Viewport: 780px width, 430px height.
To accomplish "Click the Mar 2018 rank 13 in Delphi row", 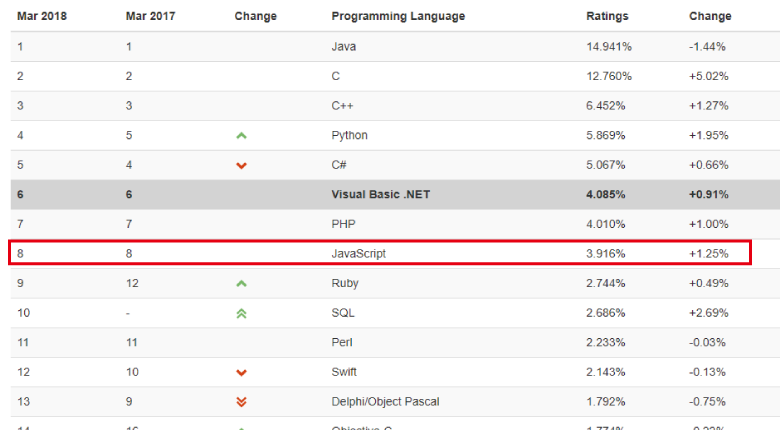I will pos(23,402).
